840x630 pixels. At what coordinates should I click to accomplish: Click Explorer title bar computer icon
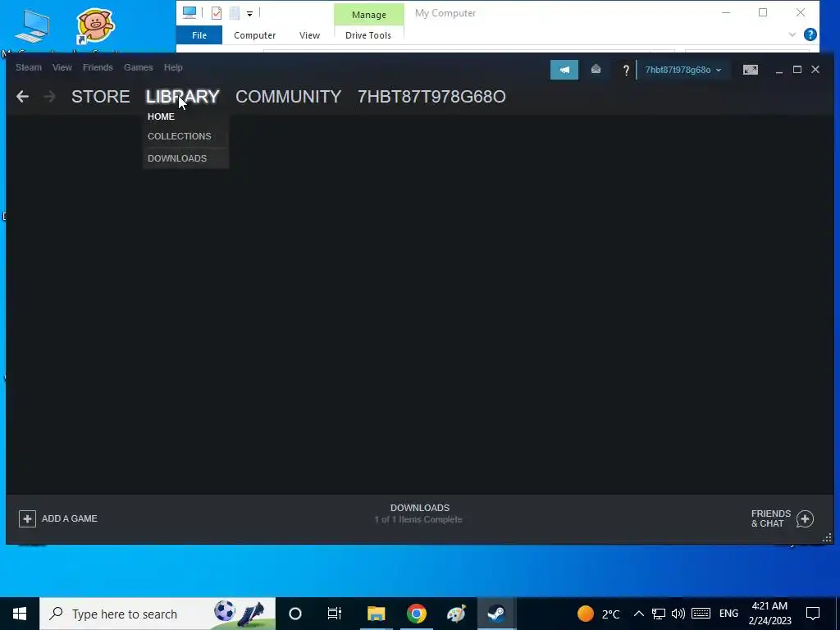pos(189,13)
